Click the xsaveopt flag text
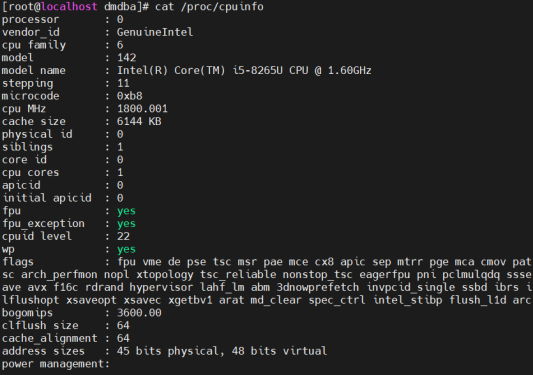This screenshot has width=533, height=375. 91,300
